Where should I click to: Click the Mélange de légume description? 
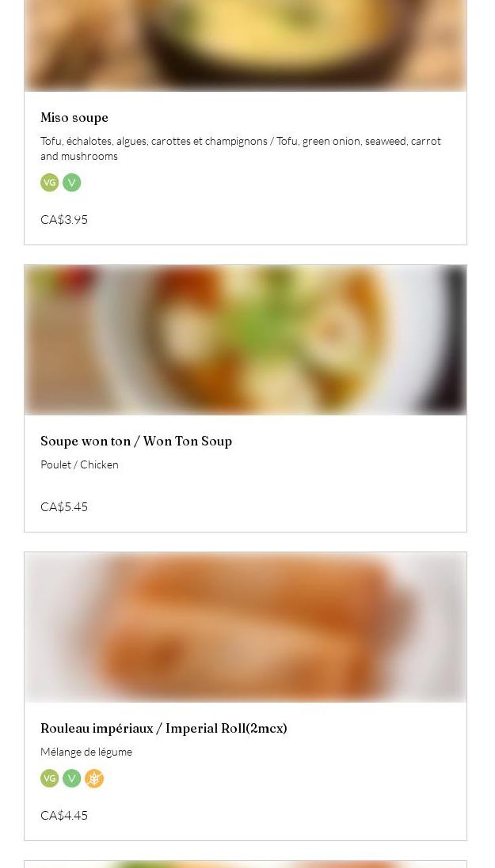86,752
